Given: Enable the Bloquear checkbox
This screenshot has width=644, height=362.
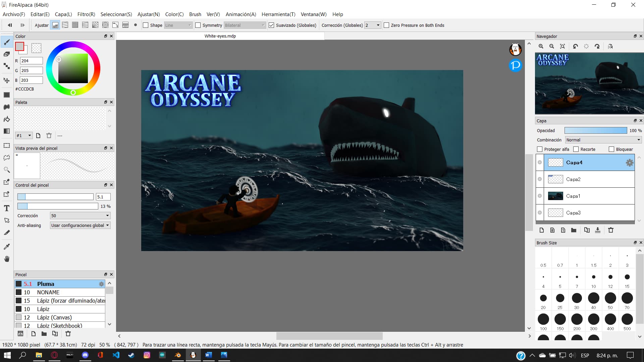Looking at the screenshot, I should pyautogui.click(x=611, y=149).
